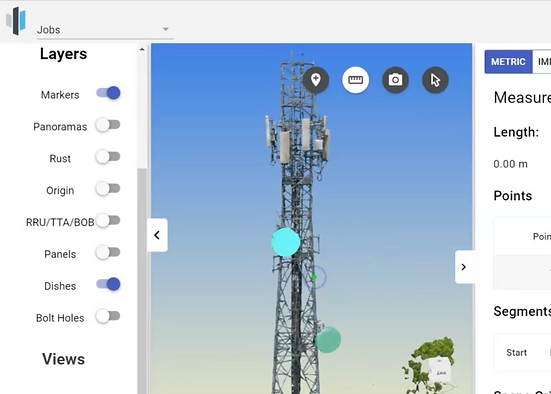Screen dimensions: 551x394
Task: Turn on the Rust layer
Action: point(108,157)
